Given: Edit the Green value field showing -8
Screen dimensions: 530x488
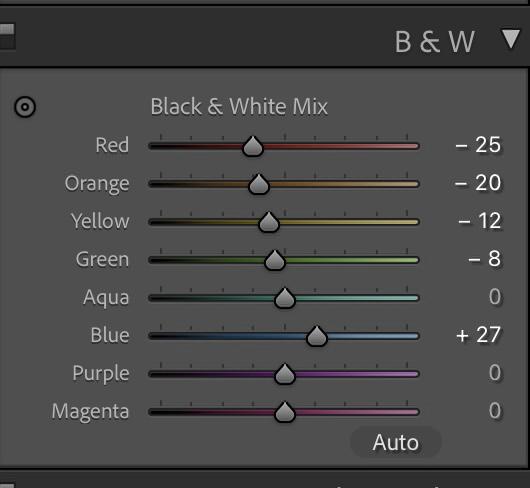Looking at the screenshot, I should coord(484,259).
